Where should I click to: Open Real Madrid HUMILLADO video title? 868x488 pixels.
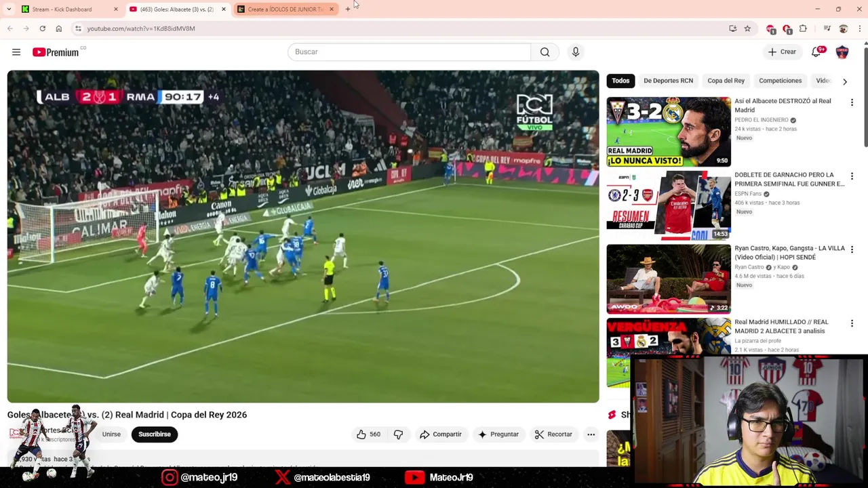click(x=781, y=326)
